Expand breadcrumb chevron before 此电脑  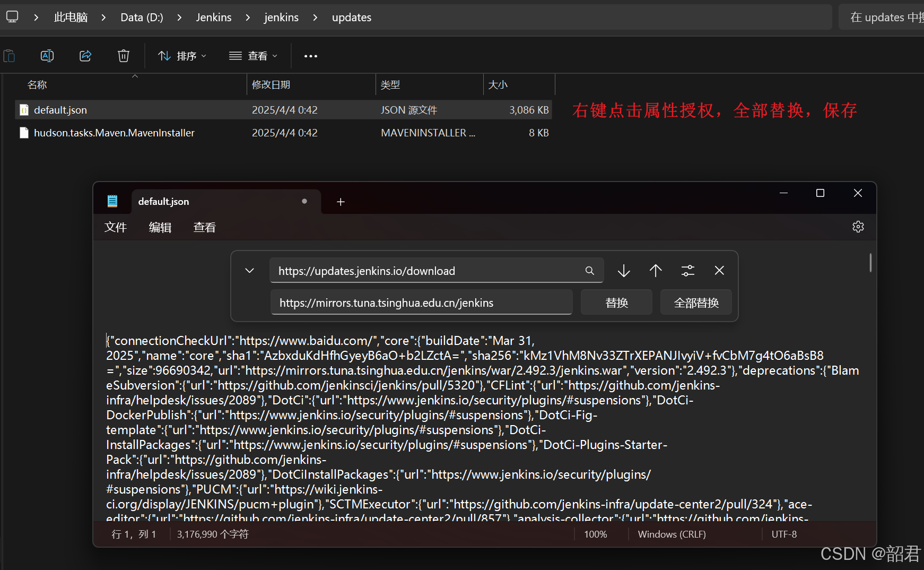tap(36, 18)
